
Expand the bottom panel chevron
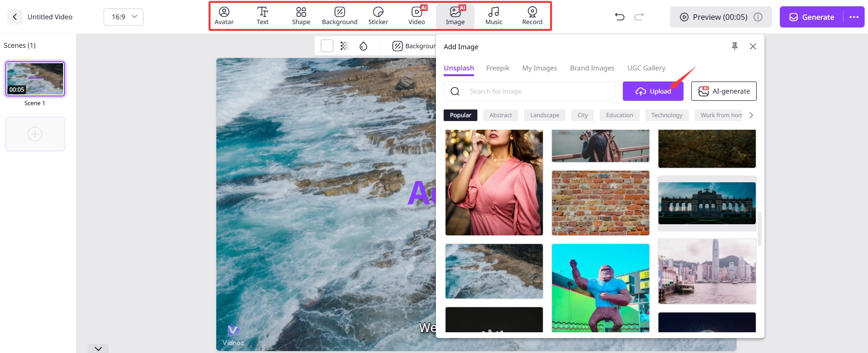pos(98,349)
